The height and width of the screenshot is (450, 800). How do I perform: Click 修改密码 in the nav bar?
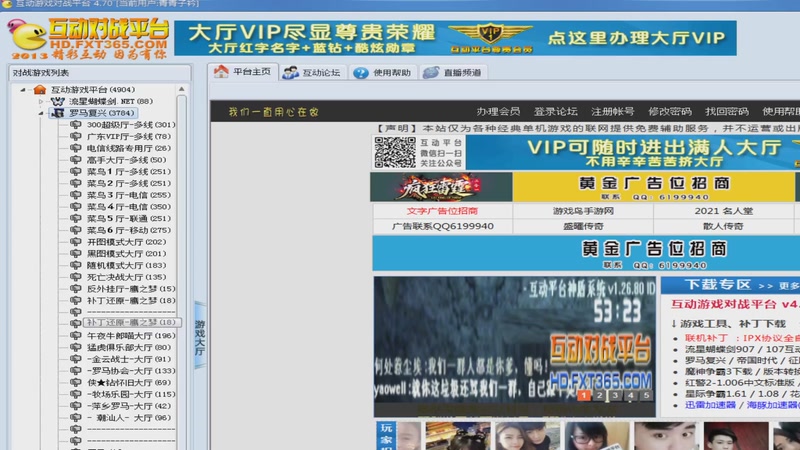pos(669,111)
